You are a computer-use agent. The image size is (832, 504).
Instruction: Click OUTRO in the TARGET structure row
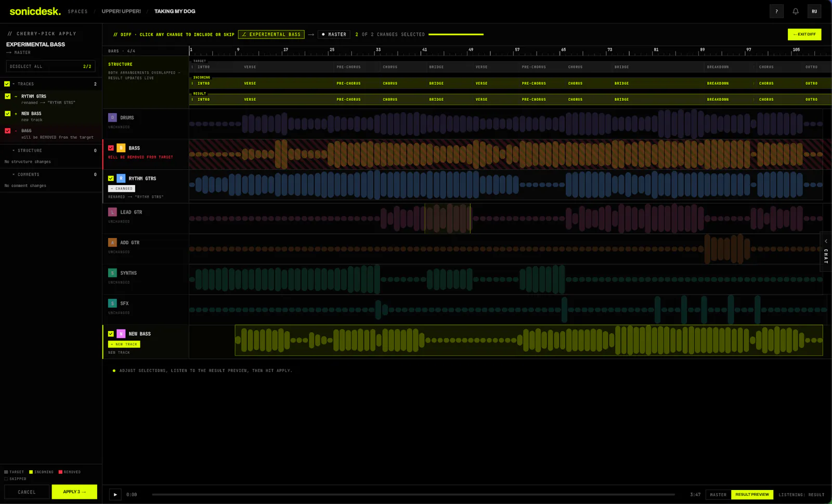tap(811, 67)
